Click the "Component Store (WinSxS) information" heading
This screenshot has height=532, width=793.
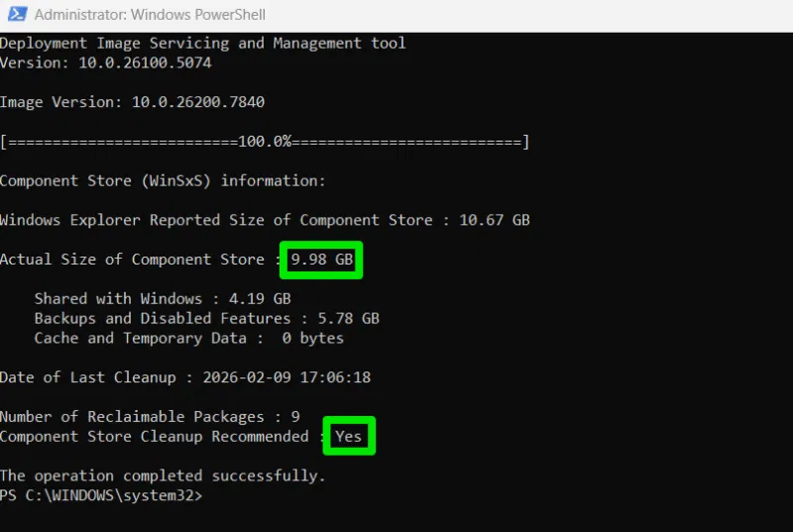163,181
